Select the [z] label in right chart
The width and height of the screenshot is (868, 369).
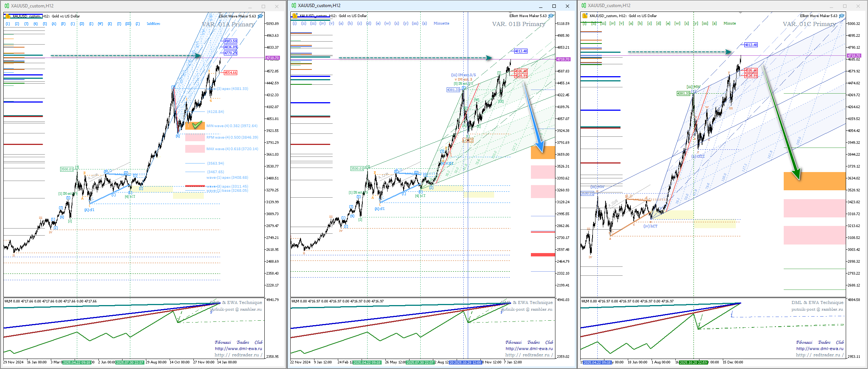pyautogui.click(x=714, y=23)
